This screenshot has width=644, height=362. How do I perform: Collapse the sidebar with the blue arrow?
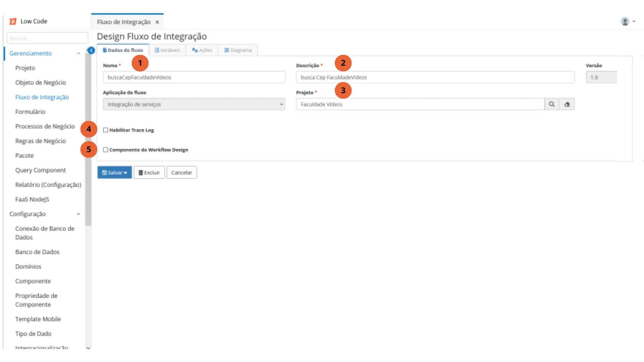[91, 50]
